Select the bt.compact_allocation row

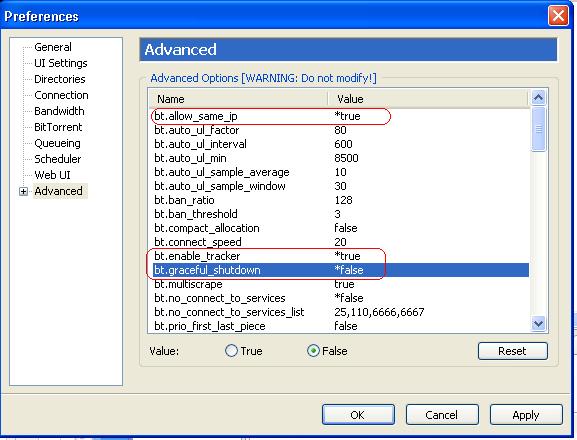click(x=341, y=228)
